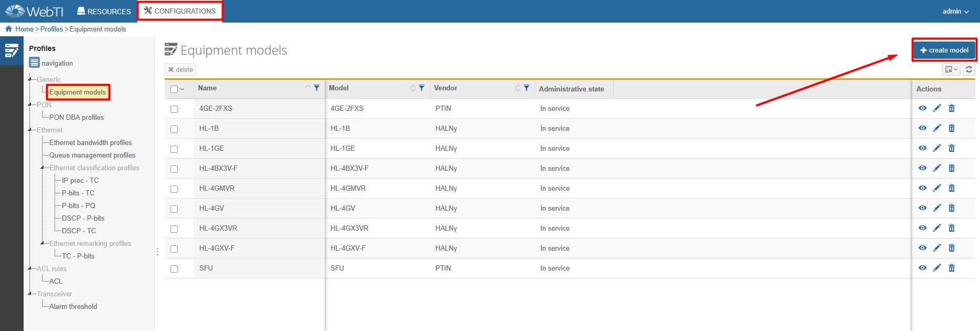Click the Profiles sidebar icon

pos(12,50)
